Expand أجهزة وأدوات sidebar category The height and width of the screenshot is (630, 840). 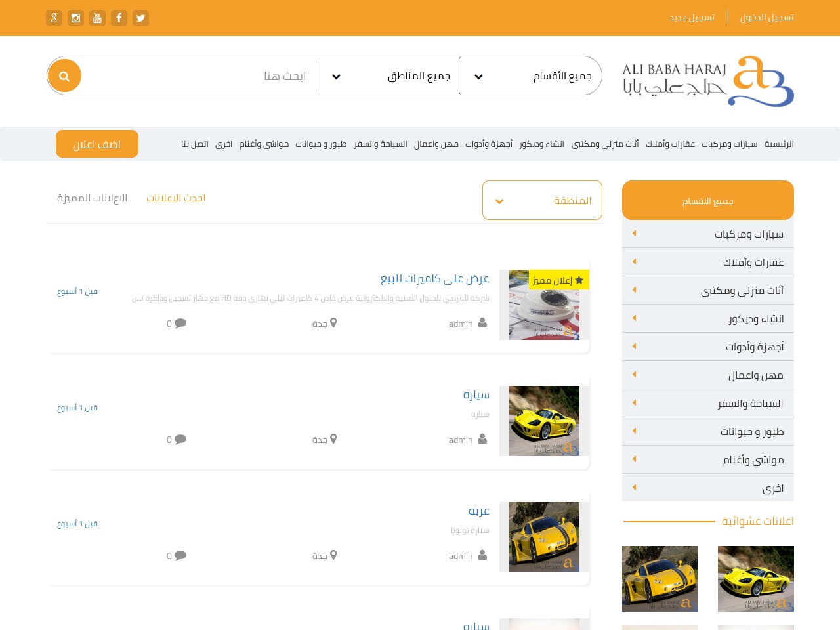tap(708, 346)
